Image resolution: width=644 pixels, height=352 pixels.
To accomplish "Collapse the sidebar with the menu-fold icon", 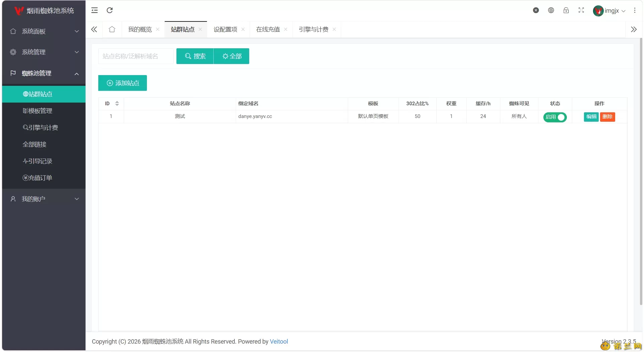I will (95, 10).
